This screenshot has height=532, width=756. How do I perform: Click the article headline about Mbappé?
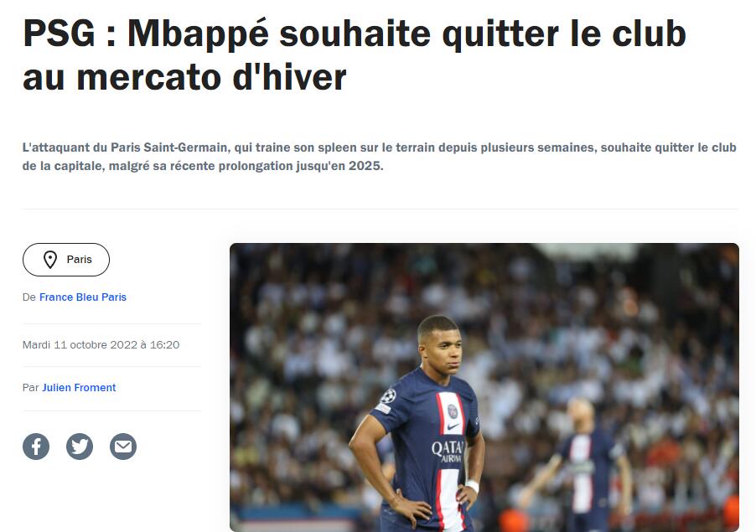point(355,55)
